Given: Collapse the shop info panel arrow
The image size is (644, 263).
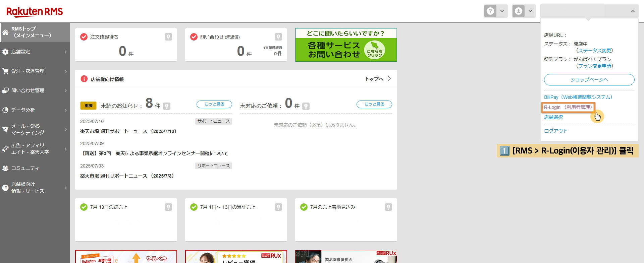Looking at the screenshot, I should click(633, 11).
